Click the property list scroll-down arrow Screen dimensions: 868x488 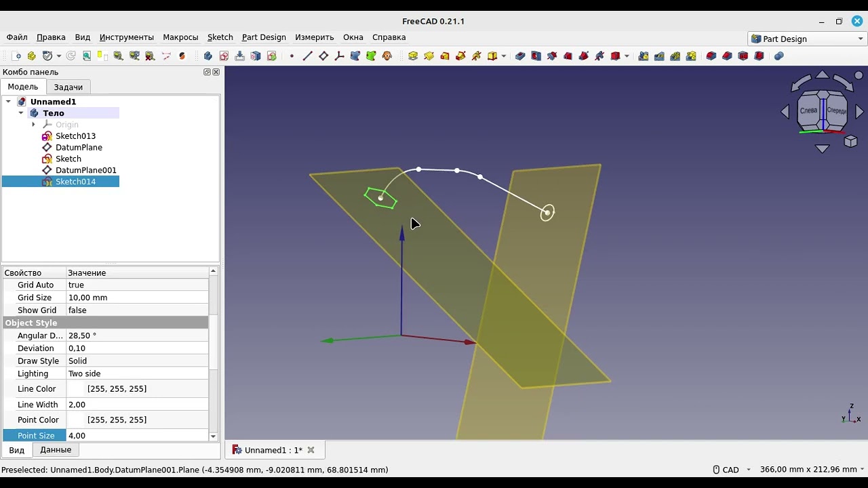(x=214, y=436)
